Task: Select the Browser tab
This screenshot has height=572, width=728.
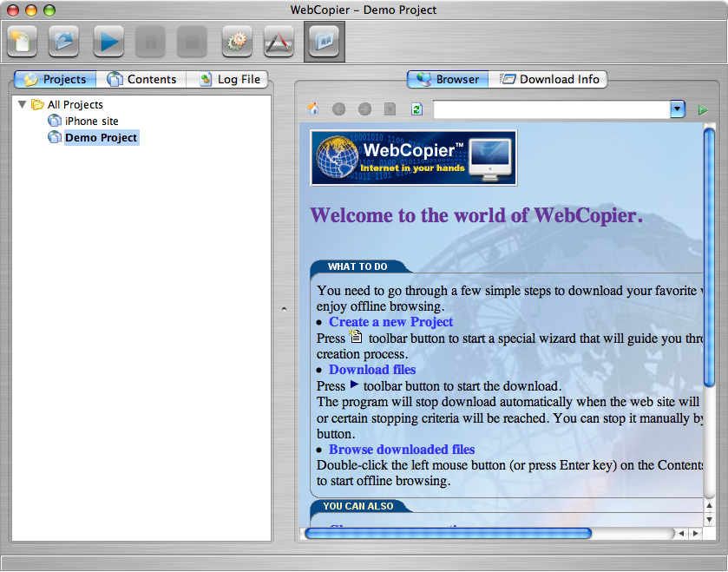Action: [448, 79]
